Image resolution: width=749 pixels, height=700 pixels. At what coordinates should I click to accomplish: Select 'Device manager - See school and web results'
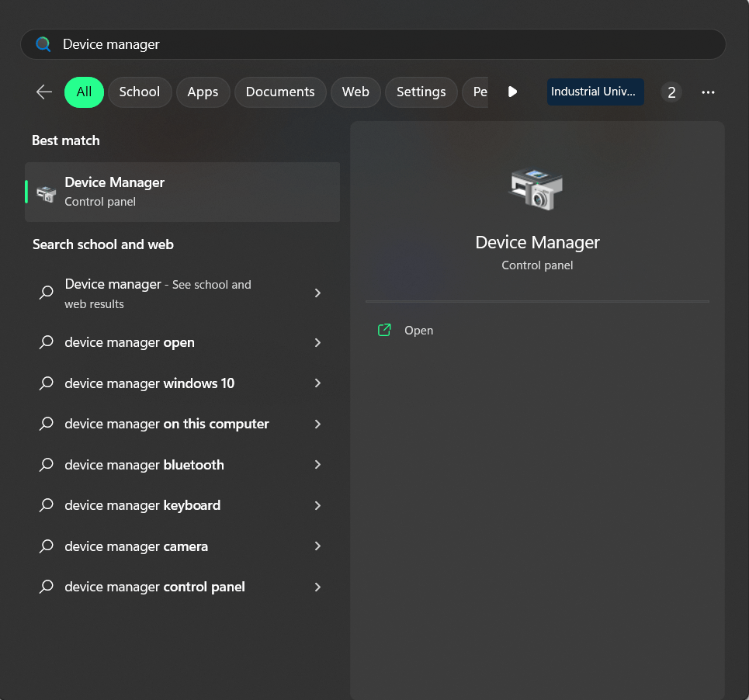point(182,293)
